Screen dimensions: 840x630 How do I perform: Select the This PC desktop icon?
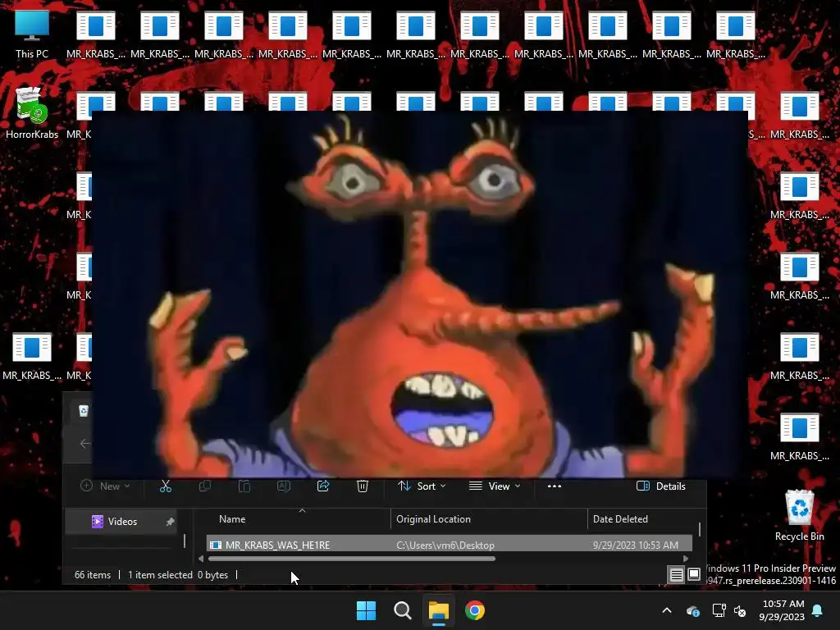(32, 33)
